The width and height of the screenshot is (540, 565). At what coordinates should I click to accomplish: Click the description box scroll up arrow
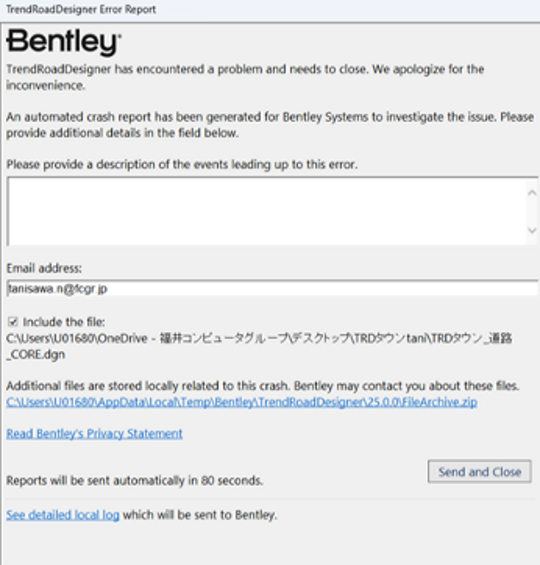(x=532, y=193)
